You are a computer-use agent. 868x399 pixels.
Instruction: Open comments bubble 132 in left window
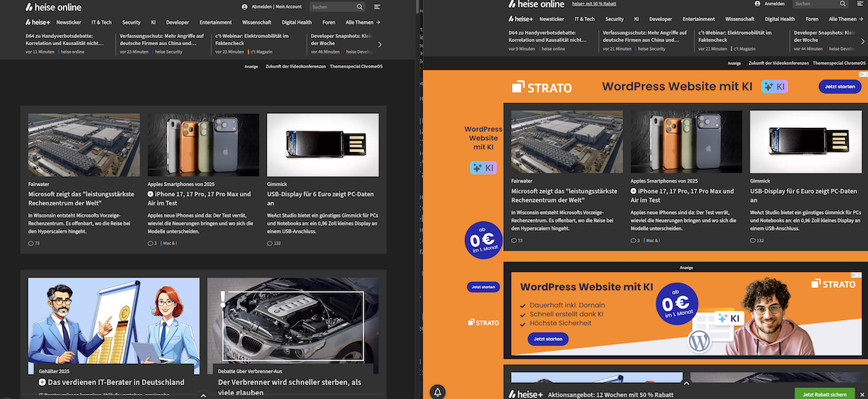tap(274, 243)
